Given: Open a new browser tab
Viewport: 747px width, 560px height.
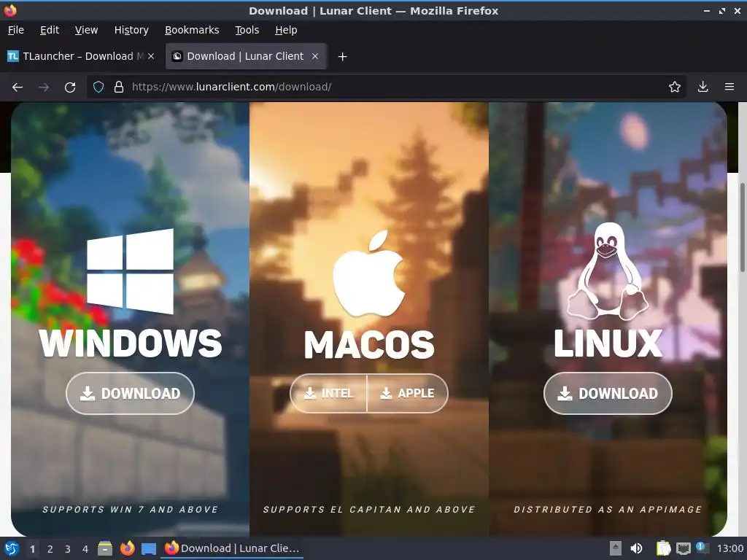Looking at the screenshot, I should coord(342,57).
